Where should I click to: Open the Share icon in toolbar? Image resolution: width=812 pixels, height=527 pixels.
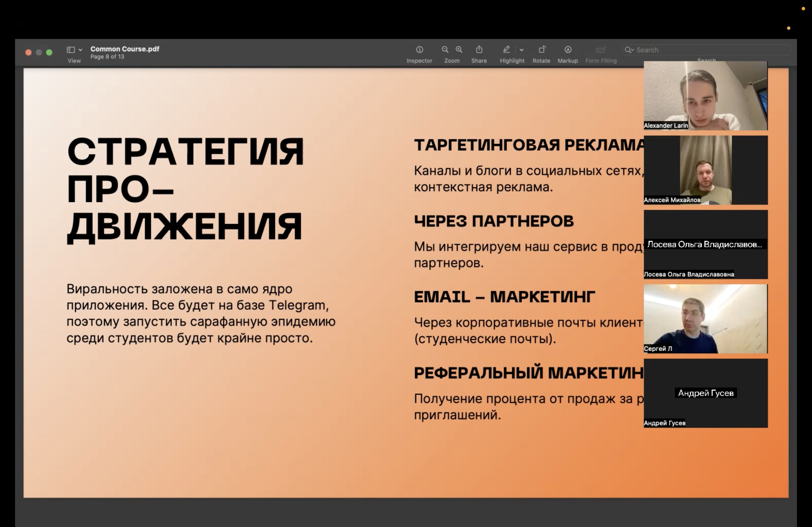tap(479, 50)
